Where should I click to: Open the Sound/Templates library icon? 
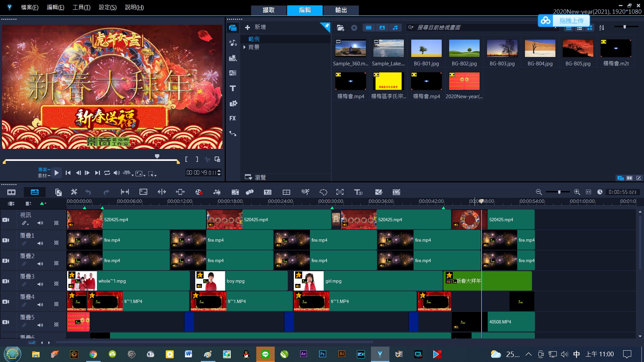coord(233,43)
